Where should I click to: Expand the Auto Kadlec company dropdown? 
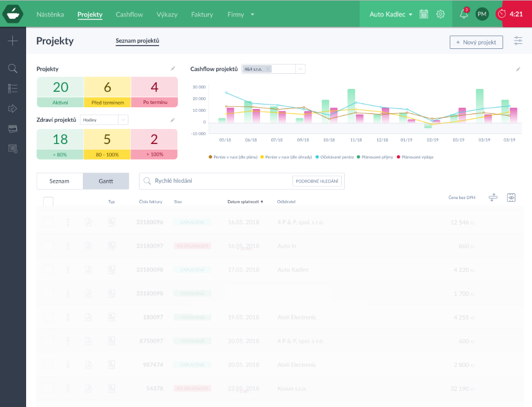[x=391, y=14]
